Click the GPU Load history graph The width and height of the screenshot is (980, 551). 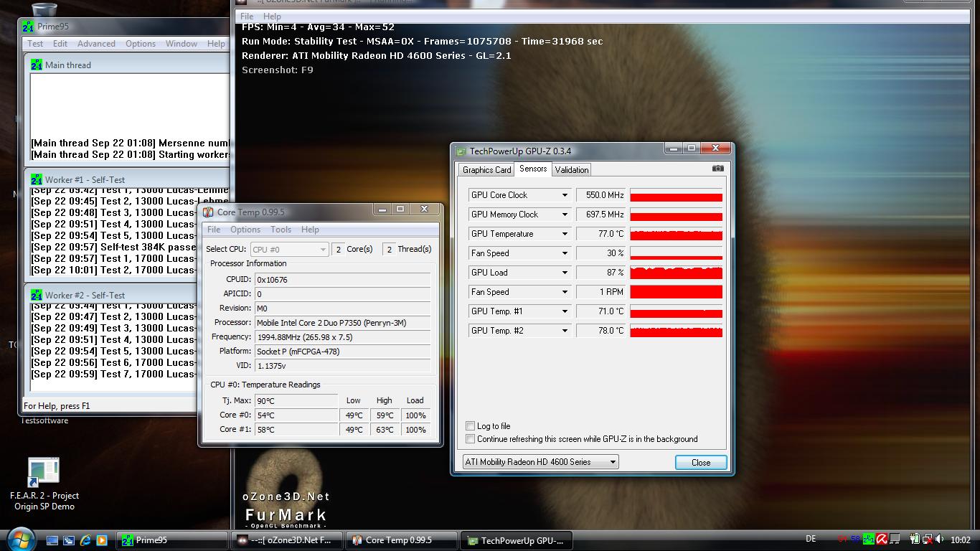pos(676,273)
